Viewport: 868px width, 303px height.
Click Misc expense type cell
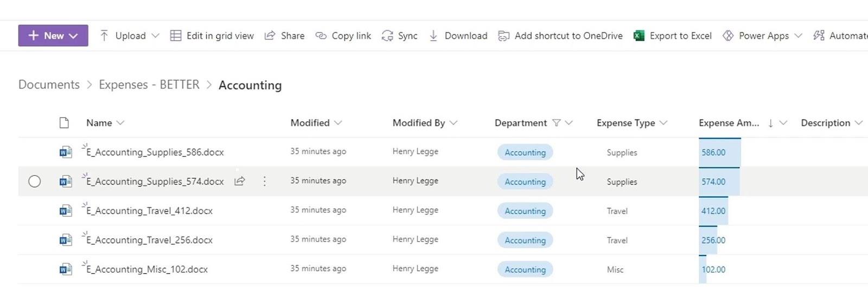pyautogui.click(x=615, y=270)
